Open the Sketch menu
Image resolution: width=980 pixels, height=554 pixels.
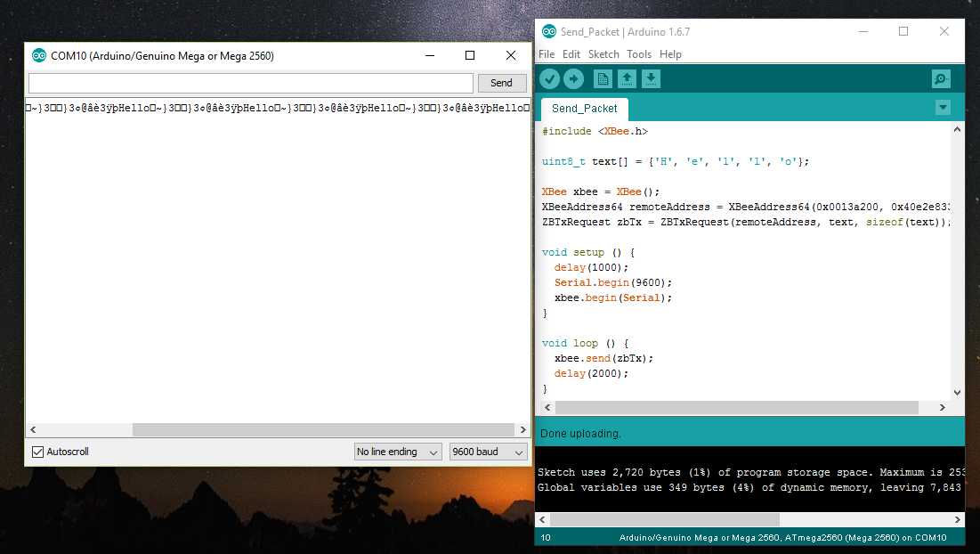[603, 54]
